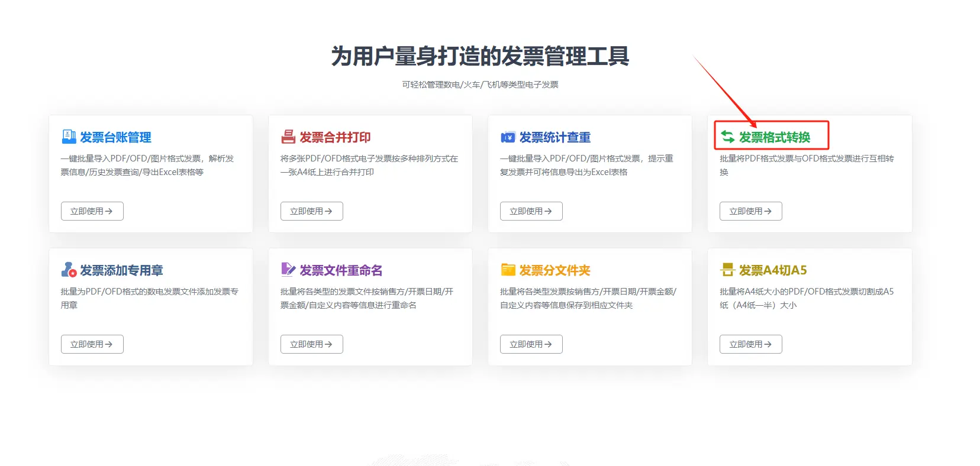Click the red 发票合并打印 printer icon

click(288, 137)
